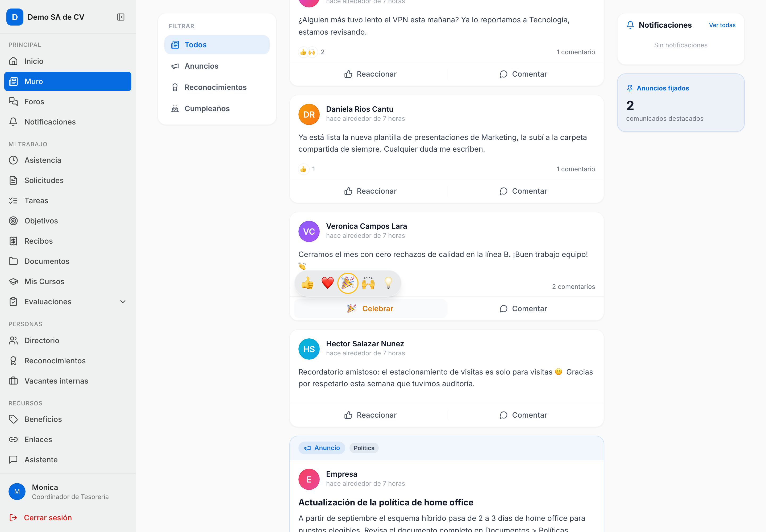Click Reaccionar on Daniela's post
The height and width of the screenshot is (532, 766).
point(370,191)
